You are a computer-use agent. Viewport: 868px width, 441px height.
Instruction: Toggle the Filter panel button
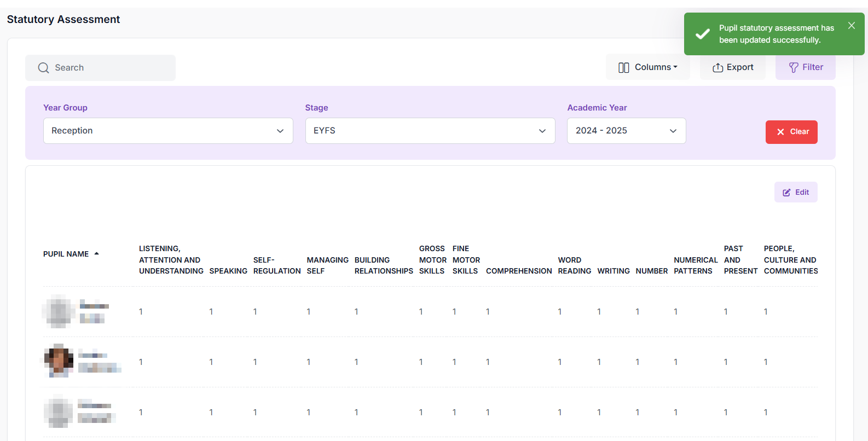[x=805, y=67]
